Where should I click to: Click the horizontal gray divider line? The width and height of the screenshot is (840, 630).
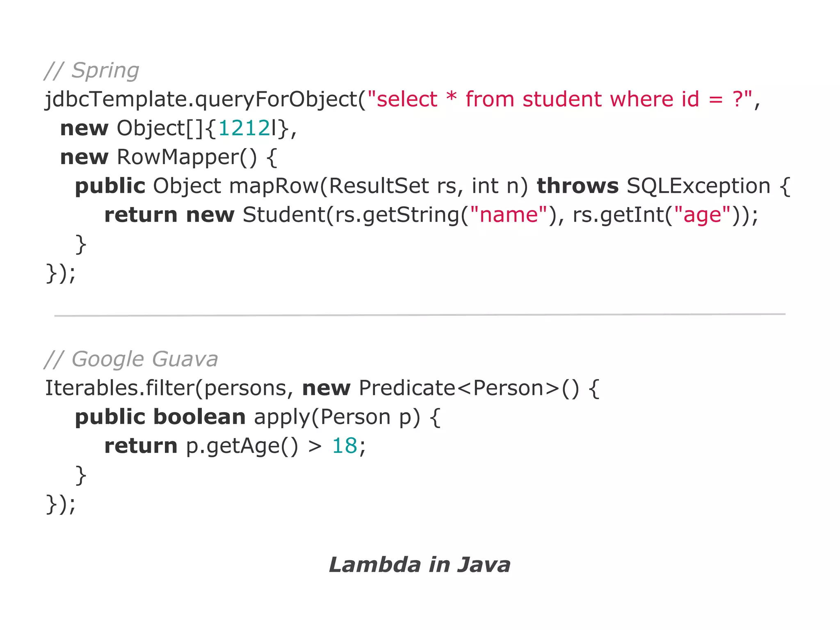point(420,315)
